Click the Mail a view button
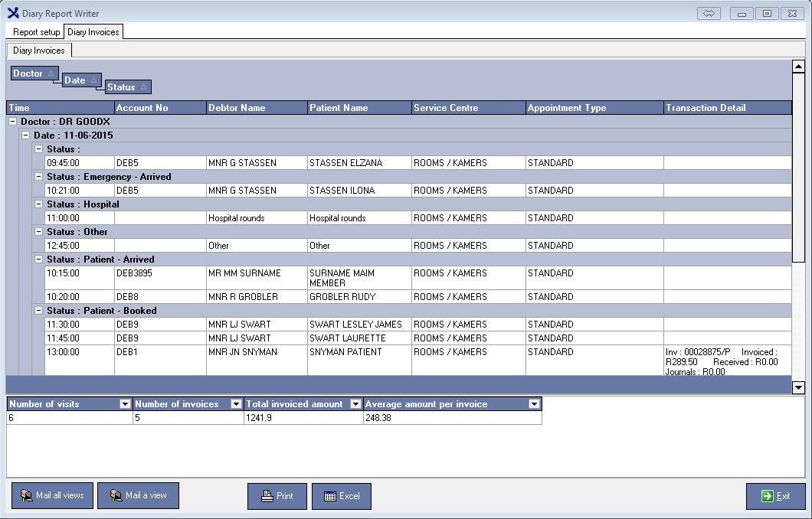This screenshot has width=812, height=519. 138,495
